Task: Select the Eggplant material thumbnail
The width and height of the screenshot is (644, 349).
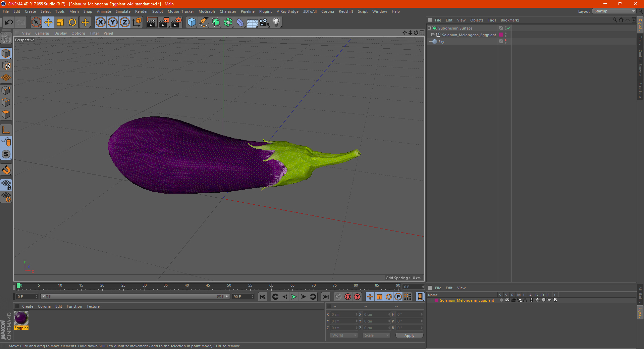Action: tap(21, 318)
